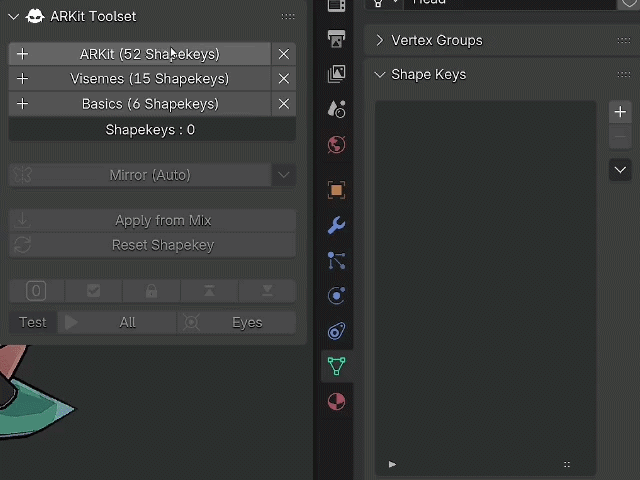The height and width of the screenshot is (480, 640).
Task: Collapse the Shape Keys panel
Action: tap(380, 75)
